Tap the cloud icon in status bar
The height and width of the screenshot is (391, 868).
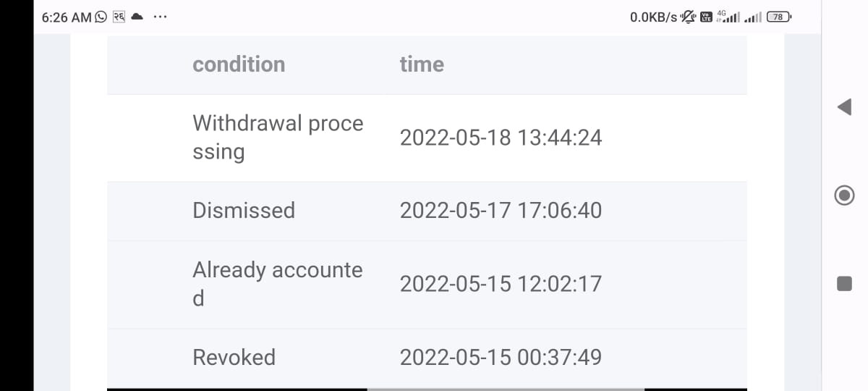[137, 17]
